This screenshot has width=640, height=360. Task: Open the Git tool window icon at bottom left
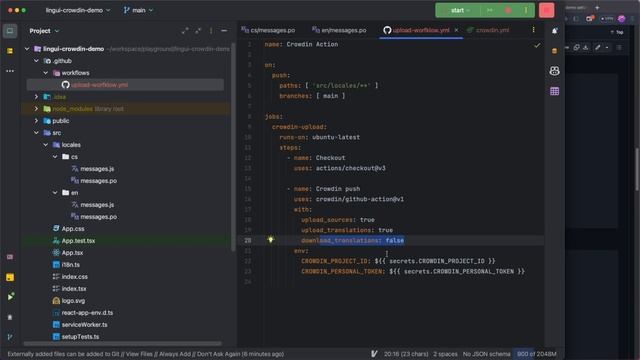coord(10,337)
